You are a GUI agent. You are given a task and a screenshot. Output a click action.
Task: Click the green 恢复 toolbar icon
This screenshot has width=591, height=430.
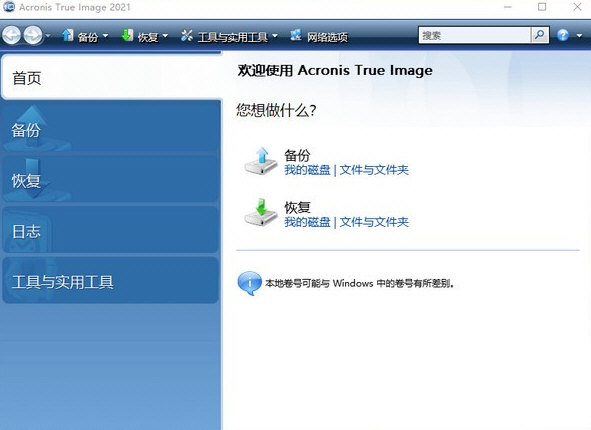[x=127, y=35]
